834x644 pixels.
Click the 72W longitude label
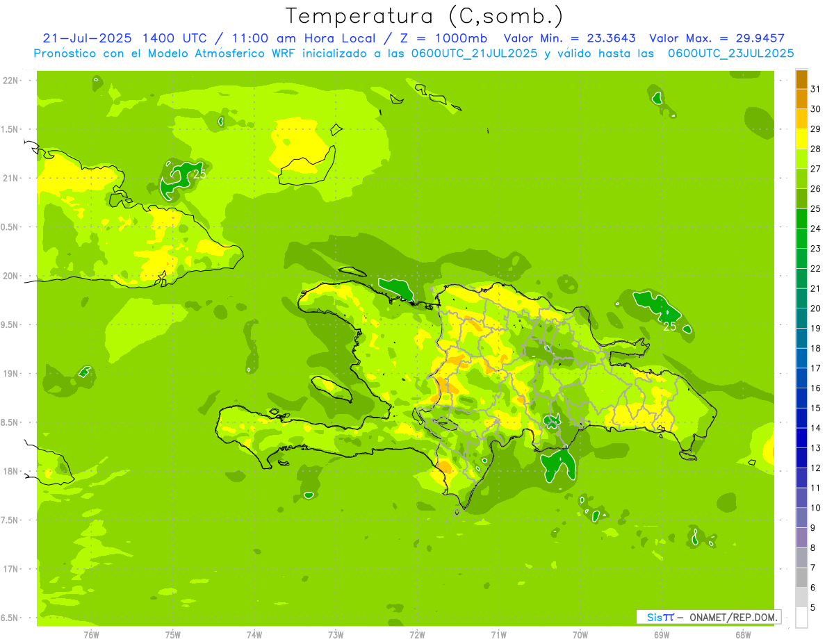click(x=417, y=635)
